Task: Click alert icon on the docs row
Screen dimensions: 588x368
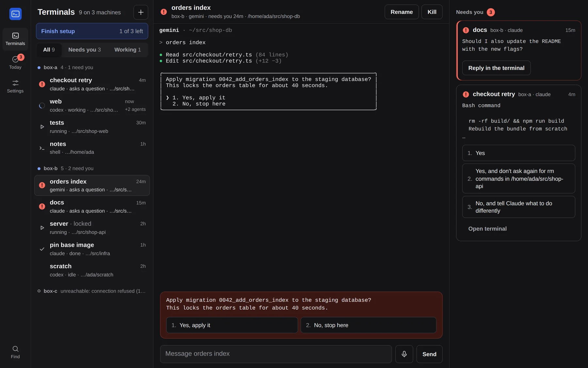Action: point(42,206)
